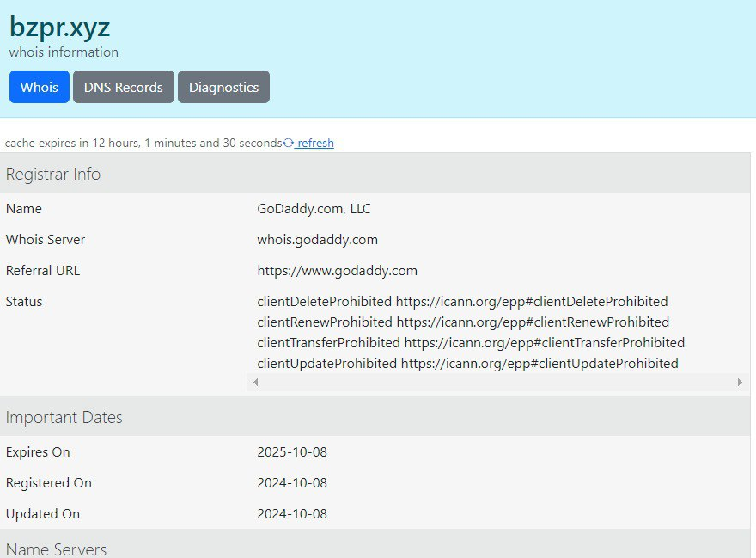This screenshot has height=558, width=756.
Task: Switch to the DNS Records tab
Action: click(x=124, y=87)
